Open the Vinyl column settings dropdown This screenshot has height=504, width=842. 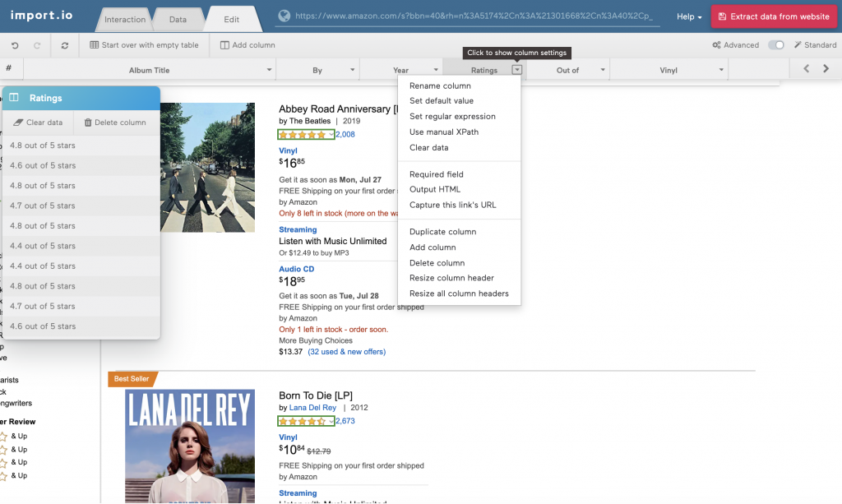pos(721,71)
